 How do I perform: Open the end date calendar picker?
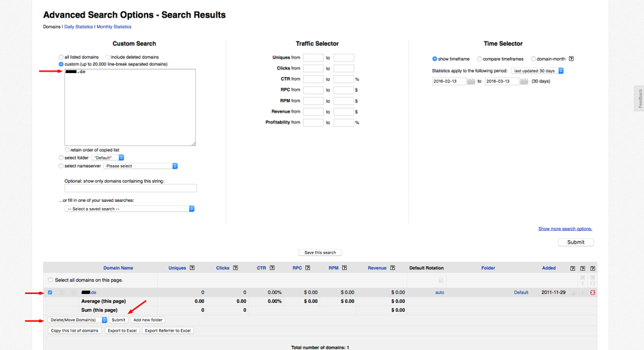524,81
